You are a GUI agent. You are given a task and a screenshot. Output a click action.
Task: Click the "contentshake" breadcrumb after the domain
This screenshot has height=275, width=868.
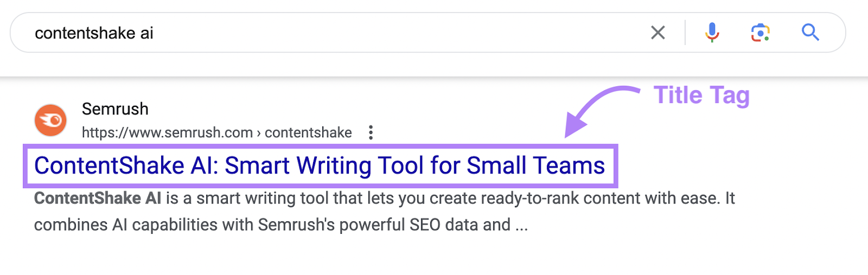(308, 132)
